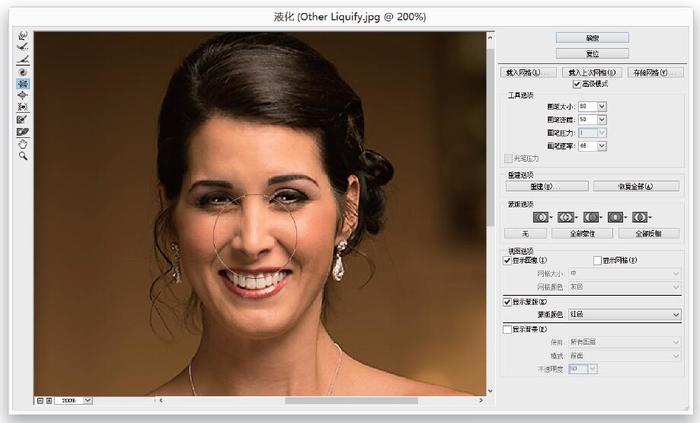Expand the 200% zoom level dropdown

(87, 401)
